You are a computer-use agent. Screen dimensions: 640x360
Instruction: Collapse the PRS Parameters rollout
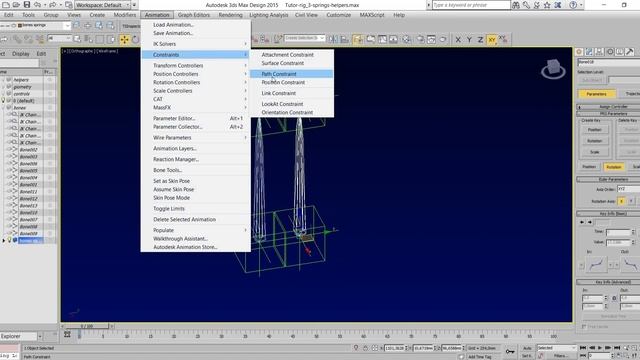pyautogui.click(x=608, y=113)
